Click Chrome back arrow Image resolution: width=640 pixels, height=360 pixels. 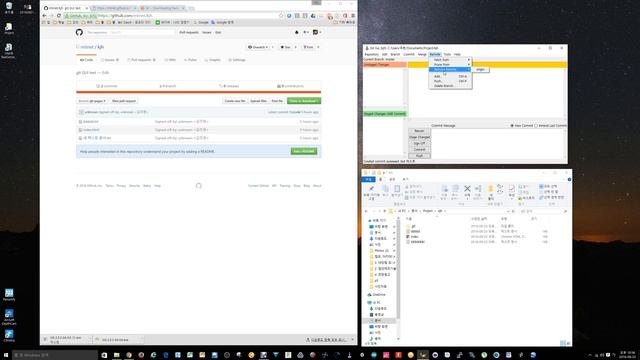click(44, 16)
